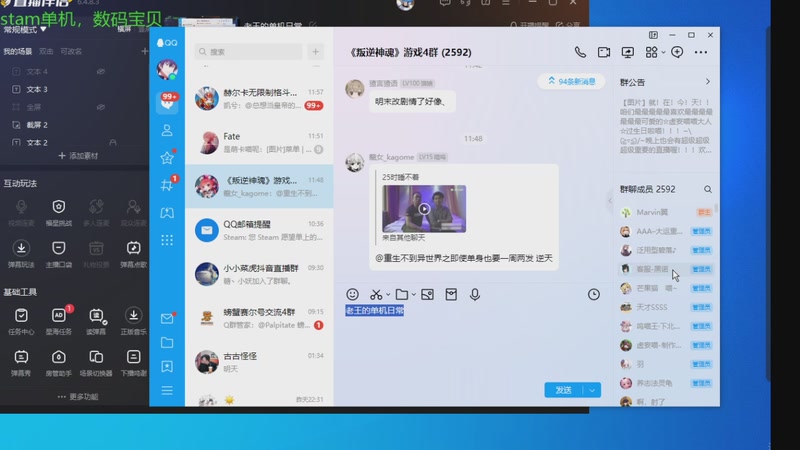Open favorites bookmark icon in QQ sidebar
The width and height of the screenshot is (800, 450).
[x=167, y=366]
